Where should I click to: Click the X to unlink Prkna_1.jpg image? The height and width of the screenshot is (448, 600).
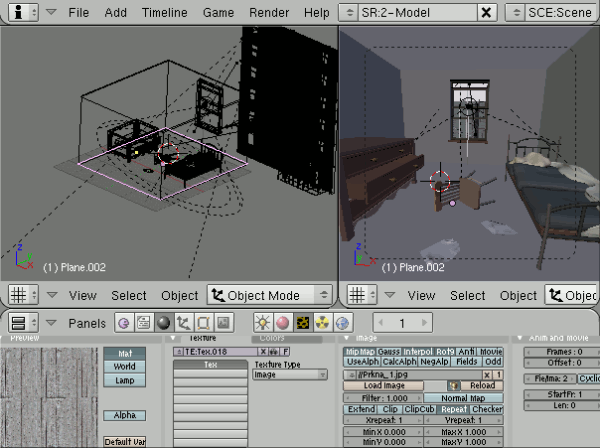tap(487, 375)
